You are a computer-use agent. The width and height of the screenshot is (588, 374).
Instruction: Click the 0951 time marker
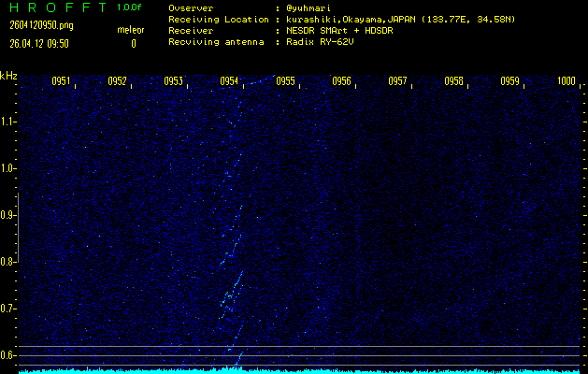pos(62,81)
